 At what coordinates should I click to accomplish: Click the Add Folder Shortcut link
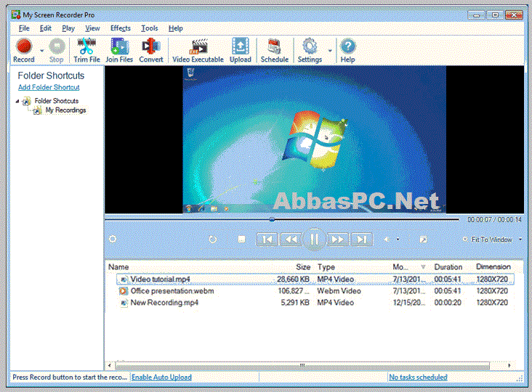[49, 87]
